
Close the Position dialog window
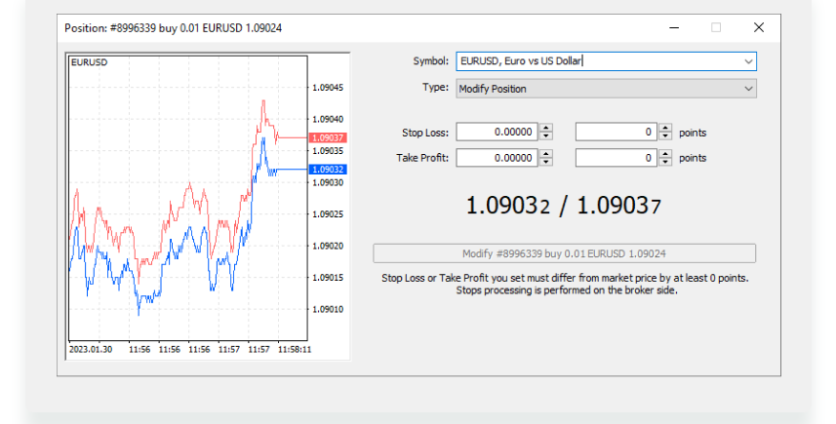point(759,27)
